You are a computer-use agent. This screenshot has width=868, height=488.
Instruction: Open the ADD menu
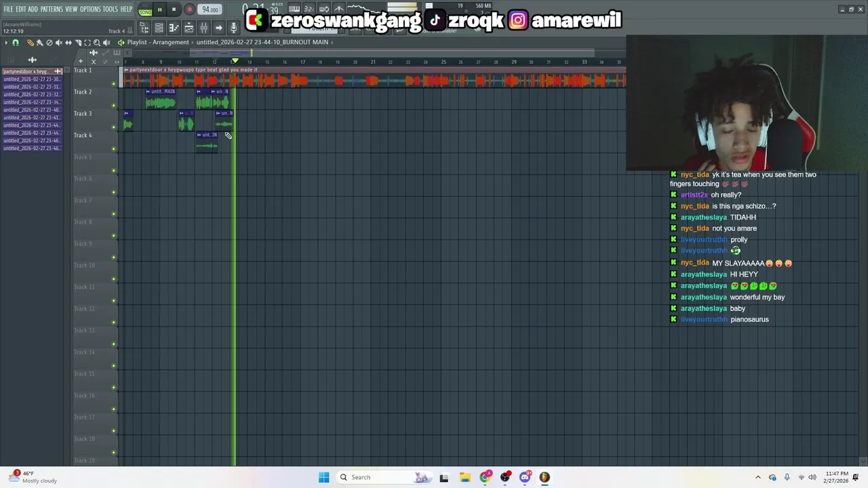tap(33, 9)
